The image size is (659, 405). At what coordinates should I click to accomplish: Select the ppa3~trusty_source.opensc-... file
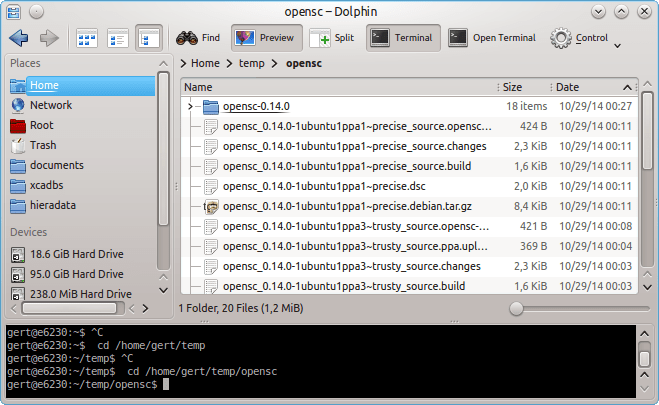[356, 226]
